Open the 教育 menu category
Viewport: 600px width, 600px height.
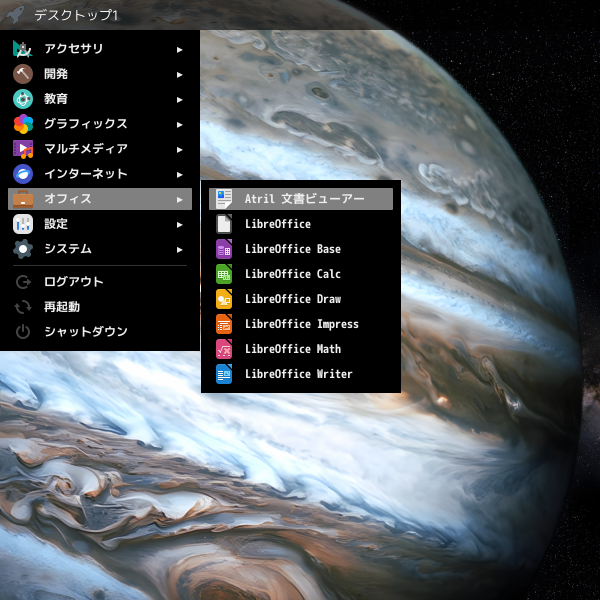[x=100, y=99]
